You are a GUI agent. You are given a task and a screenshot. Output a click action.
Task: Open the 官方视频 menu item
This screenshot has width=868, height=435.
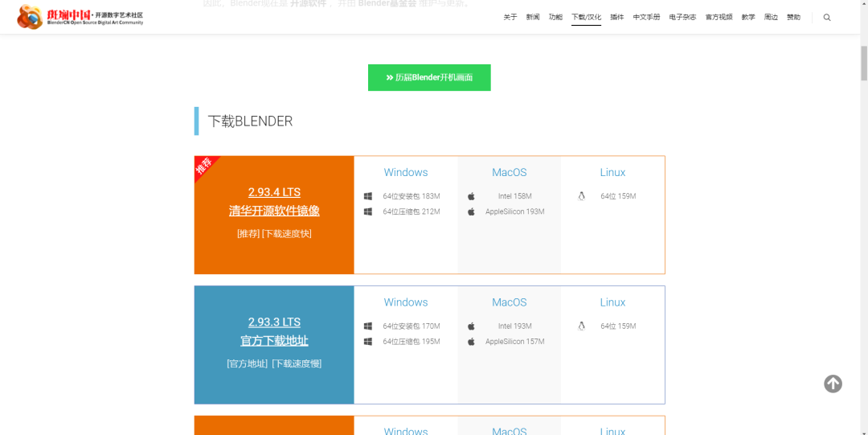[719, 17]
